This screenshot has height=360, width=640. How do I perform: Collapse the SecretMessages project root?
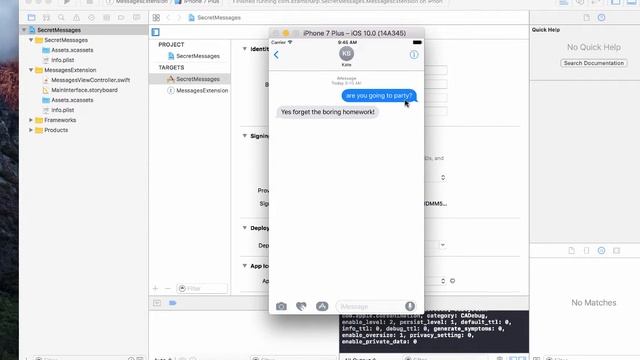[x=24, y=30]
